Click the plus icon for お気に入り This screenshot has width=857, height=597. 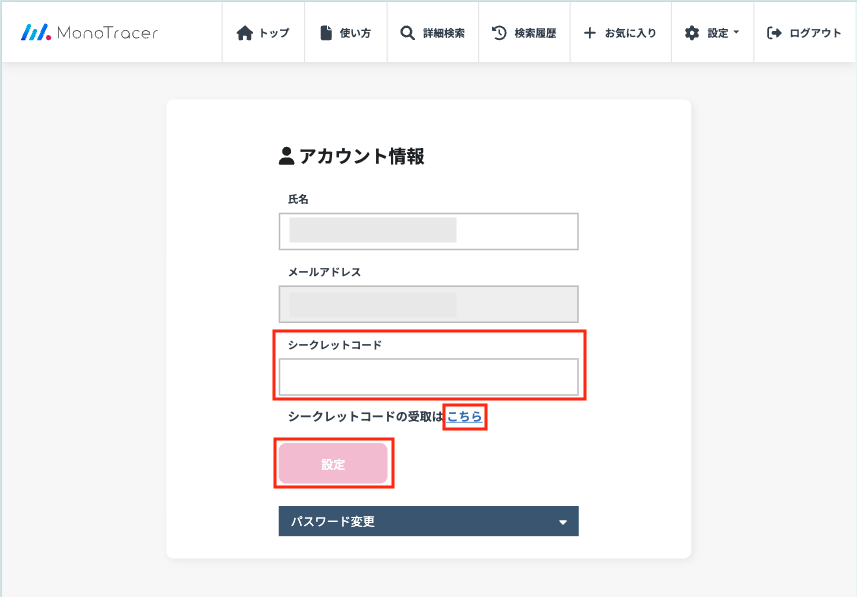point(589,33)
